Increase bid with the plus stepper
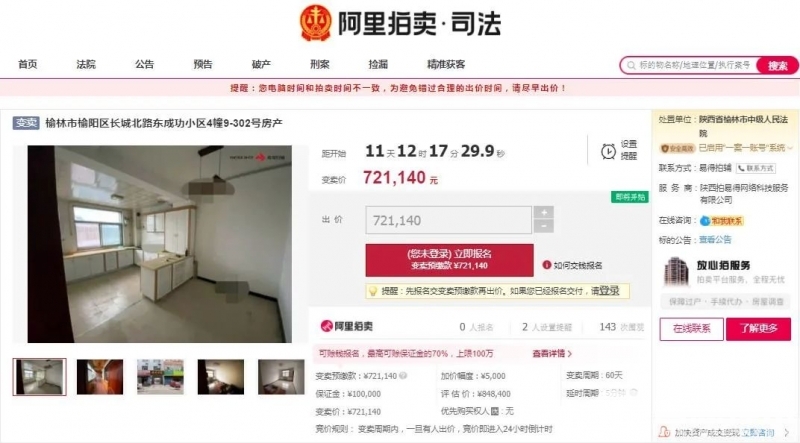Viewport: 800px width, 443px height. tap(544, 212)
